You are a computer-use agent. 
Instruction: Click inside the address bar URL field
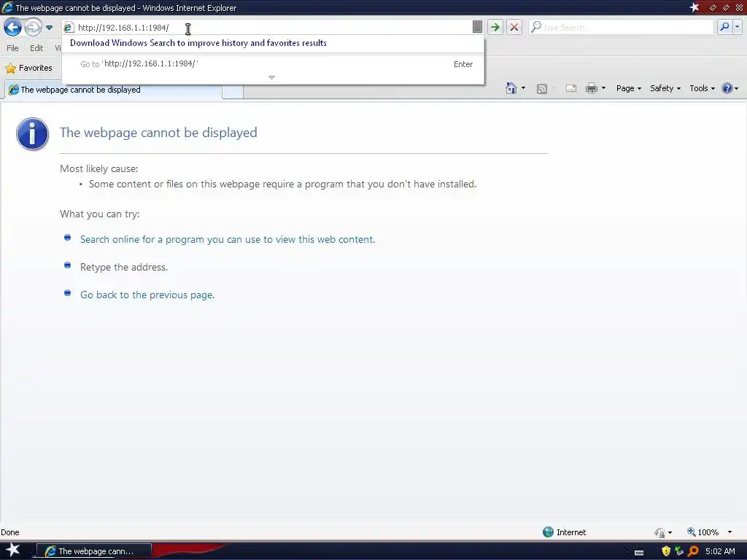(271, 28)
